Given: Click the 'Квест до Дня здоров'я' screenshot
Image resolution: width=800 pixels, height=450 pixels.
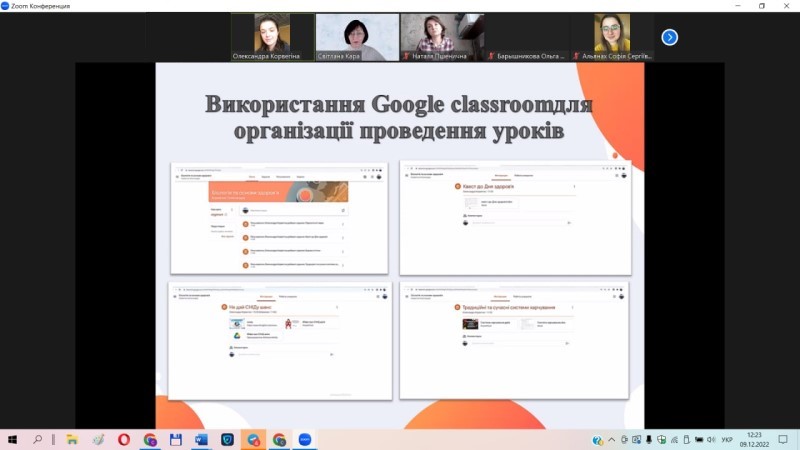Looking at the screenshot, I should coord(515,218).
